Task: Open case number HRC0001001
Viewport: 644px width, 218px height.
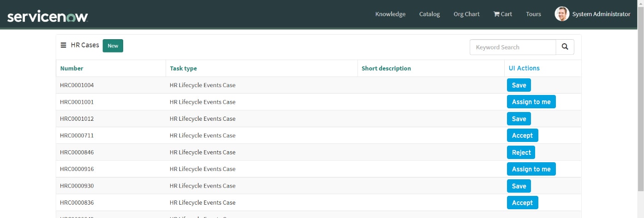Action: (x=77, y=102)
